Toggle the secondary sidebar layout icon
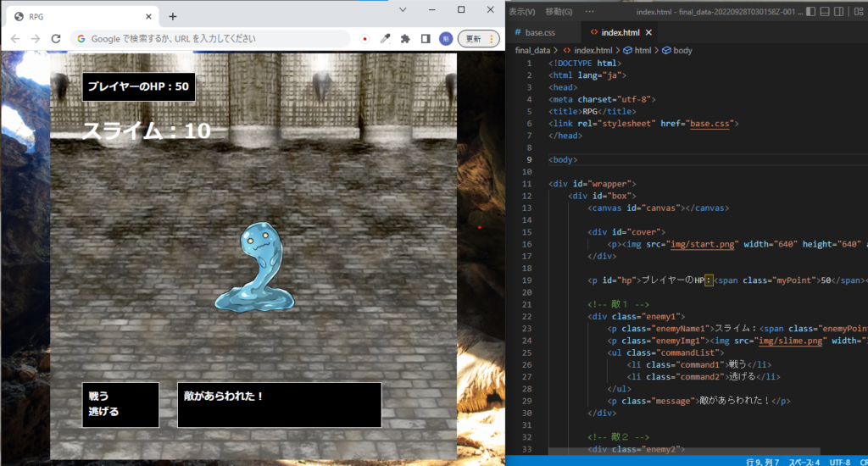The image size is (868, 466). point(839,12)
